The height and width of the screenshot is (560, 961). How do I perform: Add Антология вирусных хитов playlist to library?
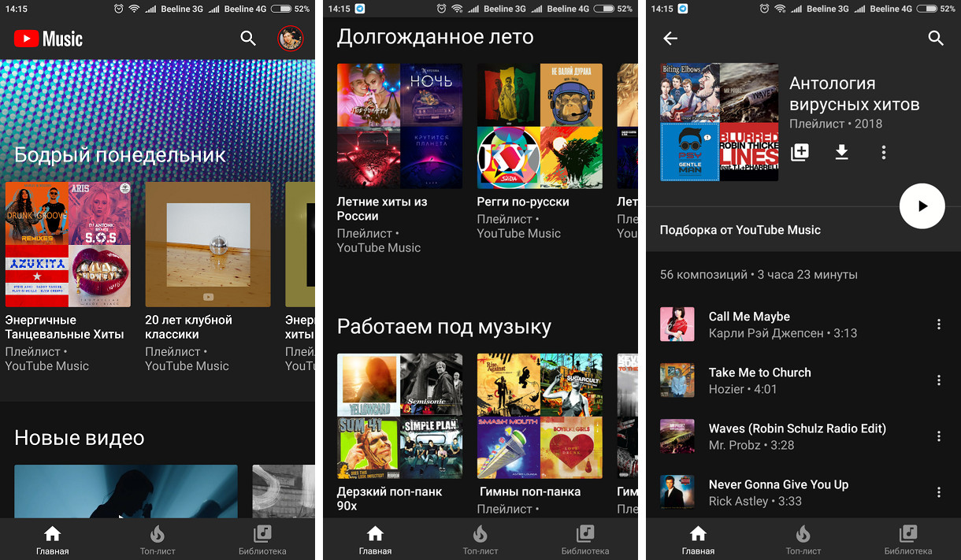(800, 152)
